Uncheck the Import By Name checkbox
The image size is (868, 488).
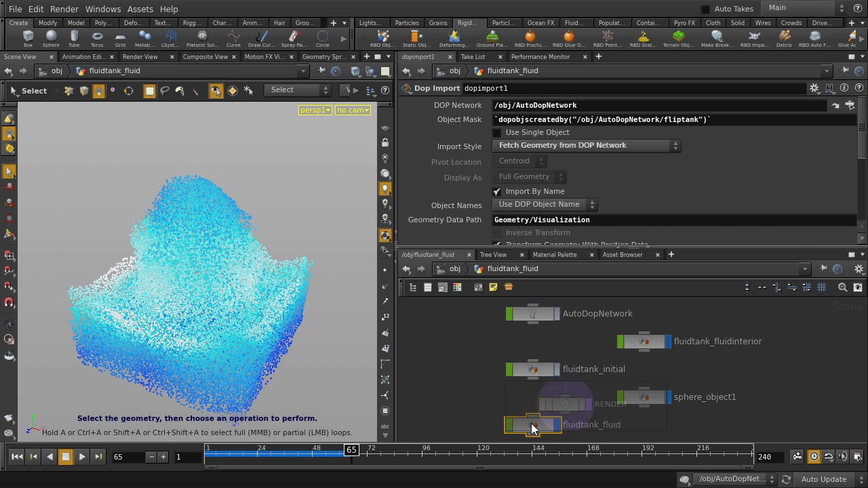point(497,192)
